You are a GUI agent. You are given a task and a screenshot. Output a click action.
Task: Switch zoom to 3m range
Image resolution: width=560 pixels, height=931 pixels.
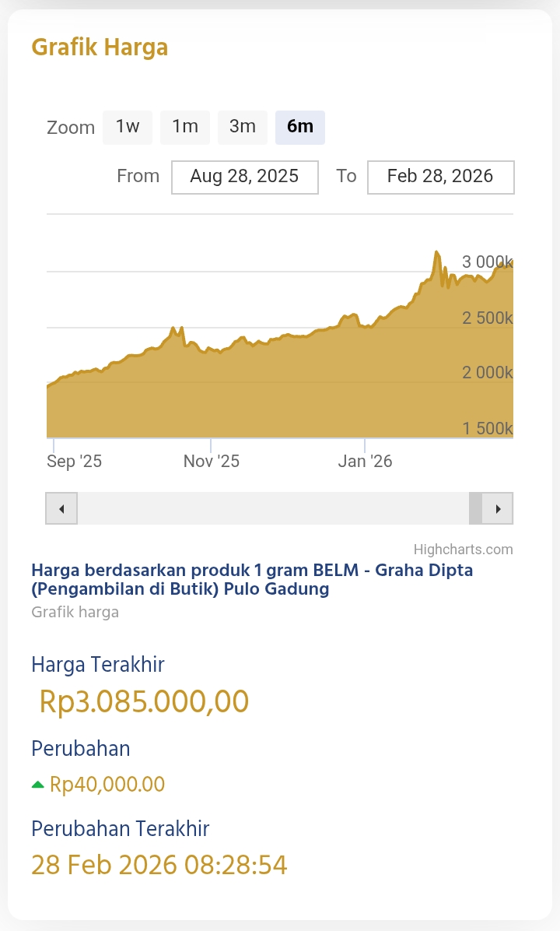(243, 127)
